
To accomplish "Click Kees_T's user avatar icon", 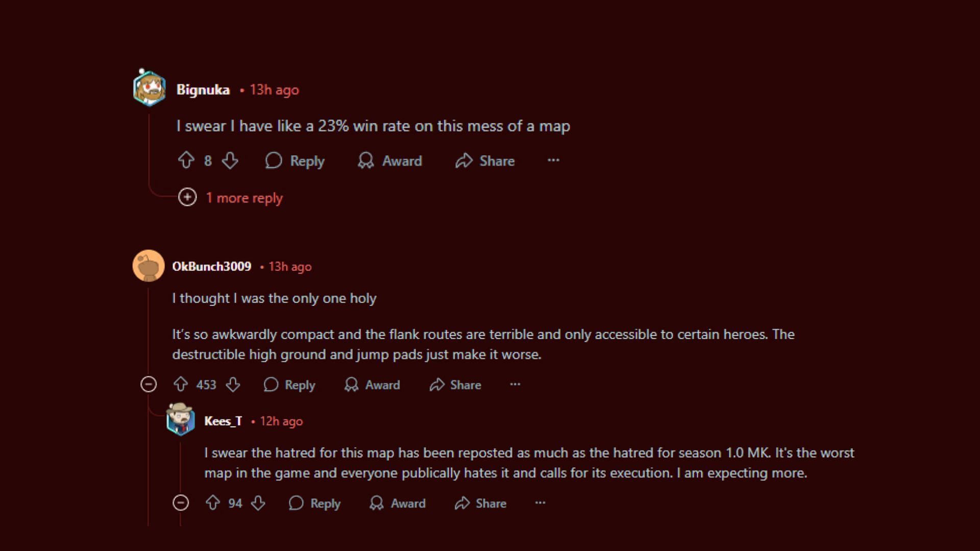I will coord(180,420).
